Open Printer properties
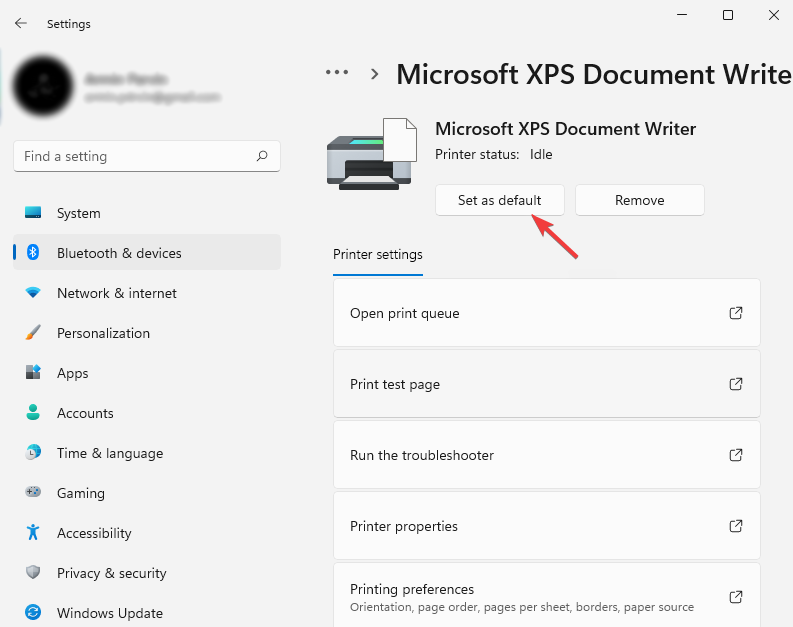The image size is (793, 627). (547, 526)
